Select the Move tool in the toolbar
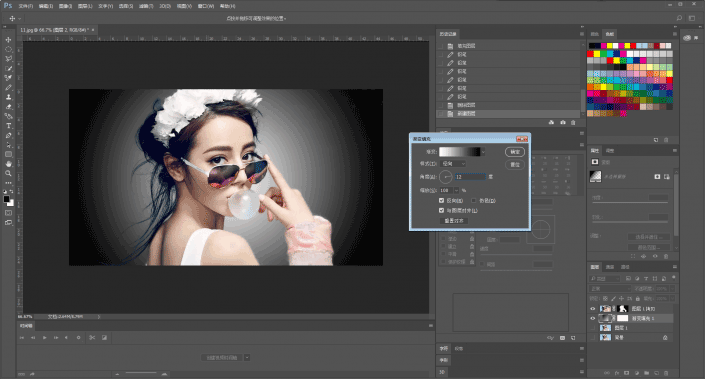The image size is (705, 379). click(x=8, y=40)
